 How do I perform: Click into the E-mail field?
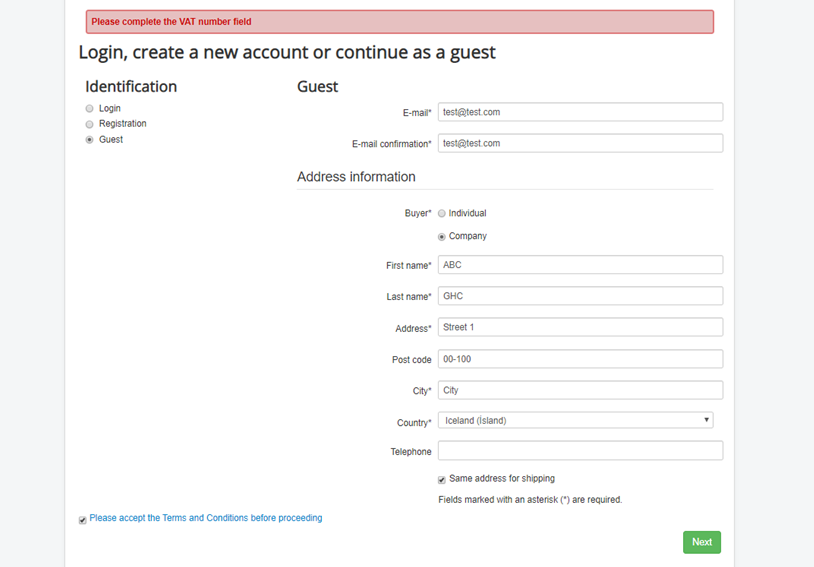(x=580, y=112)
